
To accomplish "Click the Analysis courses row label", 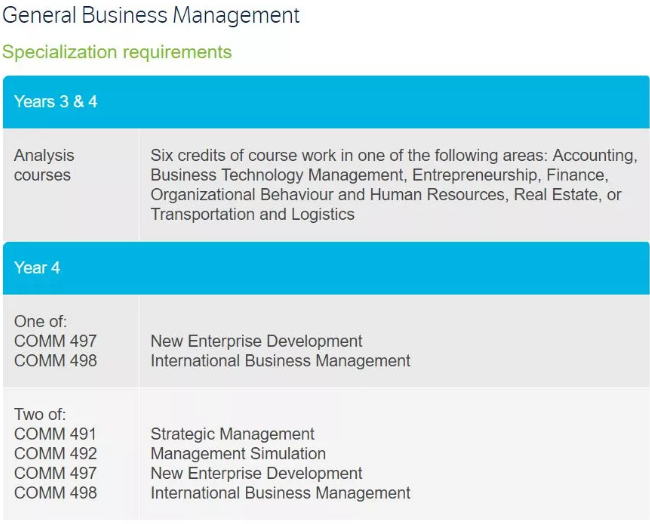I will click(x=44, y=165).
